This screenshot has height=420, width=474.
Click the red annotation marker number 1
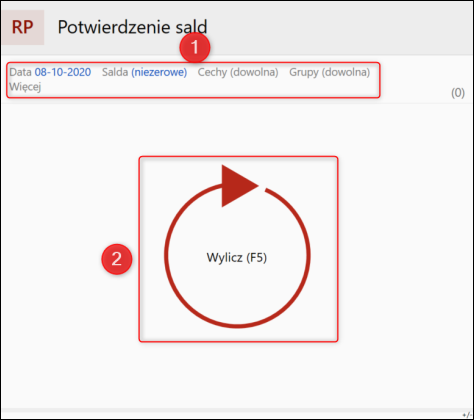(195, 47)
